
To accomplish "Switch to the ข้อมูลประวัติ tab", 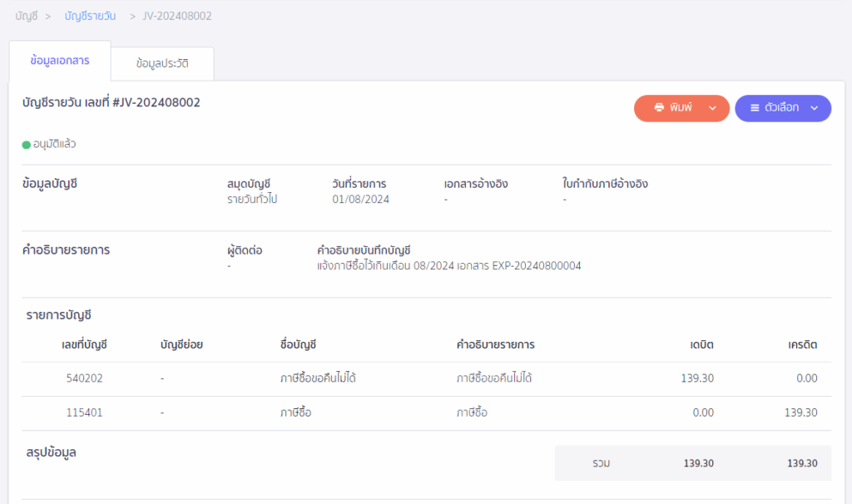I will point(162,63).
